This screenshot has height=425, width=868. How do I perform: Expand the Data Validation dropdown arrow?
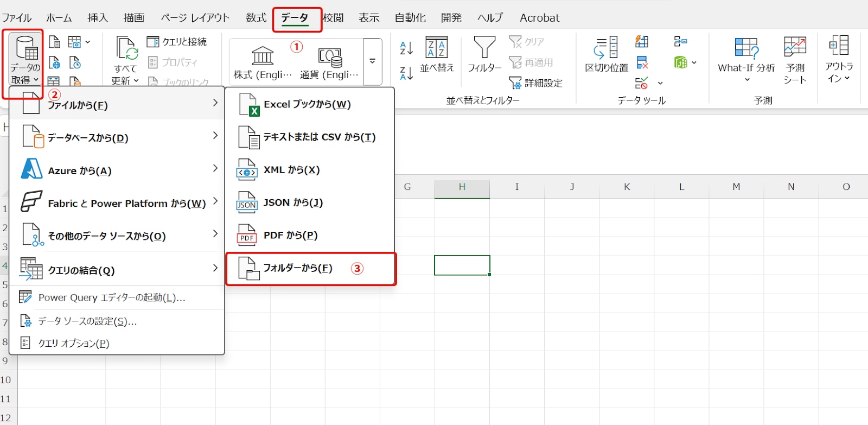pos(660,83)
